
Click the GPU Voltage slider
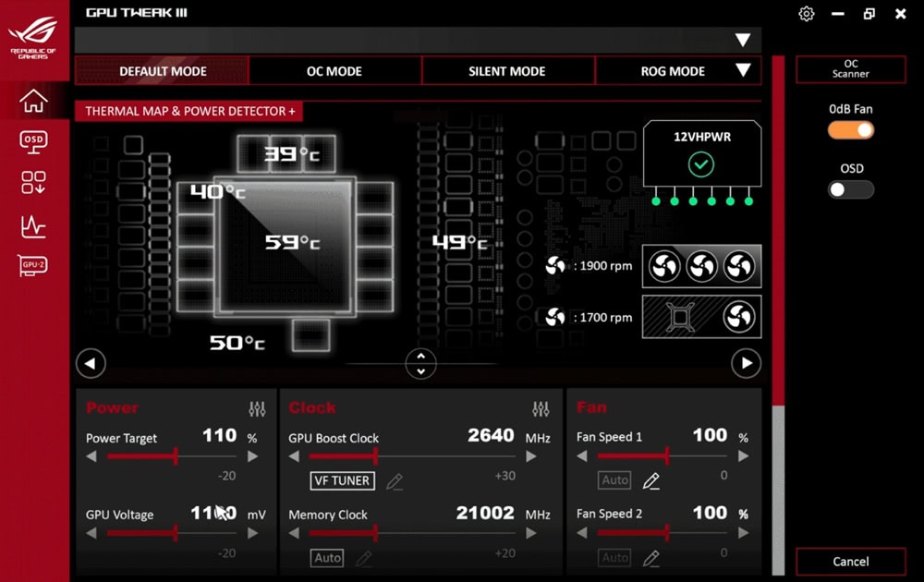(172, 533)
